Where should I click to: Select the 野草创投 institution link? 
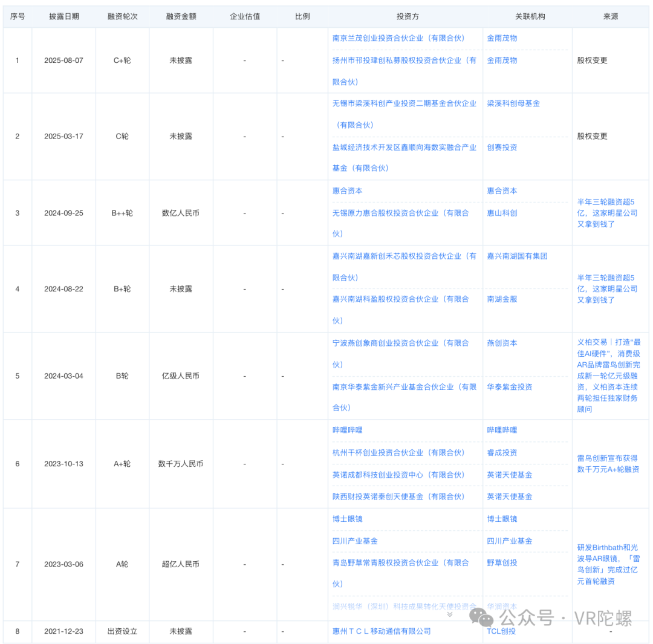pyautogui.click(x=502, y=562)
